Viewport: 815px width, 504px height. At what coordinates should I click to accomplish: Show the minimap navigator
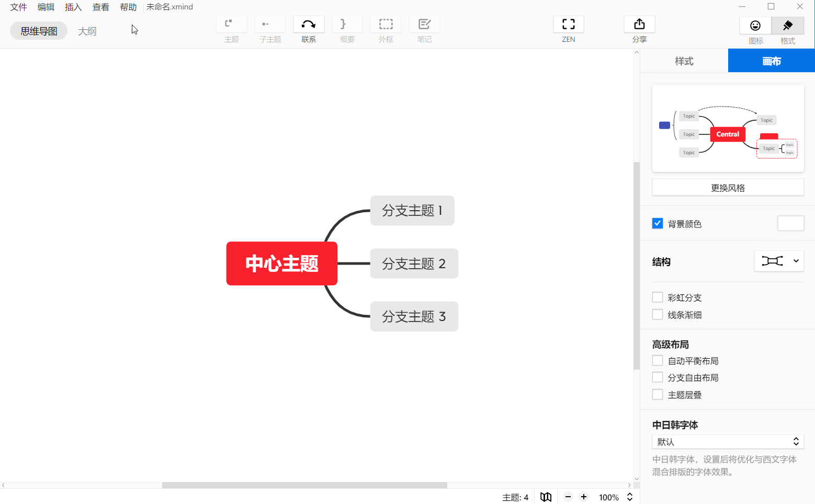[546, 497]
